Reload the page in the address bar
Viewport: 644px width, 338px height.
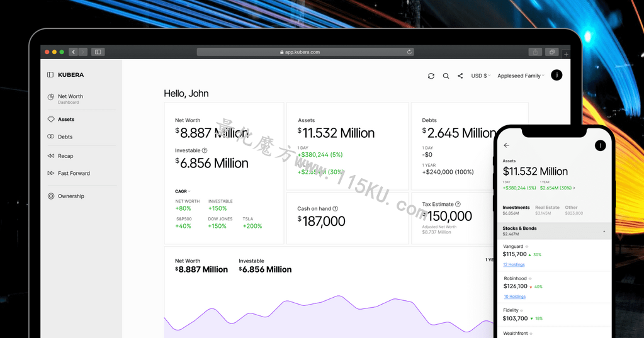(x=409, y=52)
